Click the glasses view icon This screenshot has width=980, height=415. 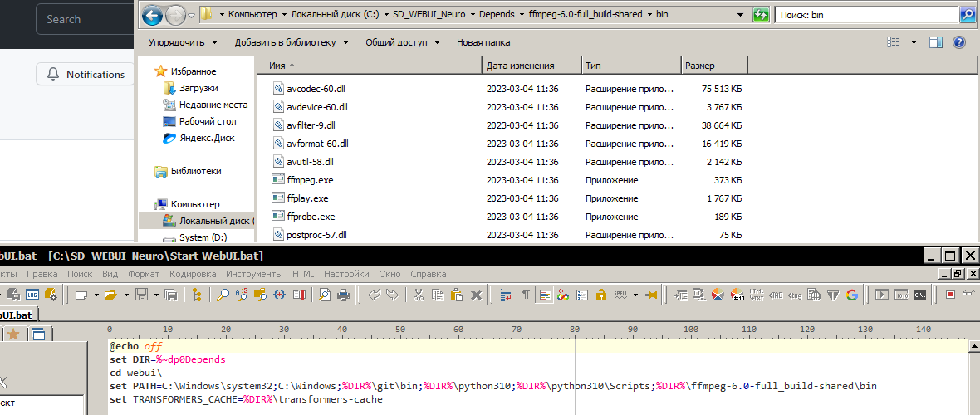click(968, 293)
